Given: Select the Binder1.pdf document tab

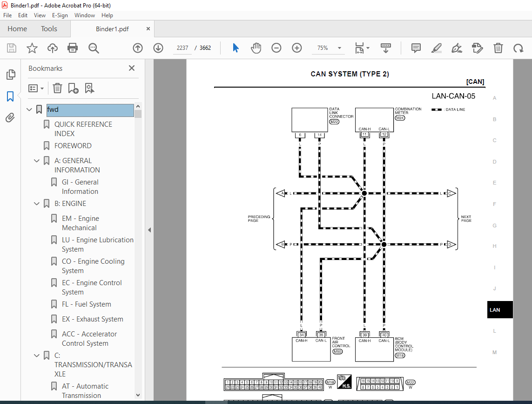Looking at the screenshot, I should (x=112, y=29).
